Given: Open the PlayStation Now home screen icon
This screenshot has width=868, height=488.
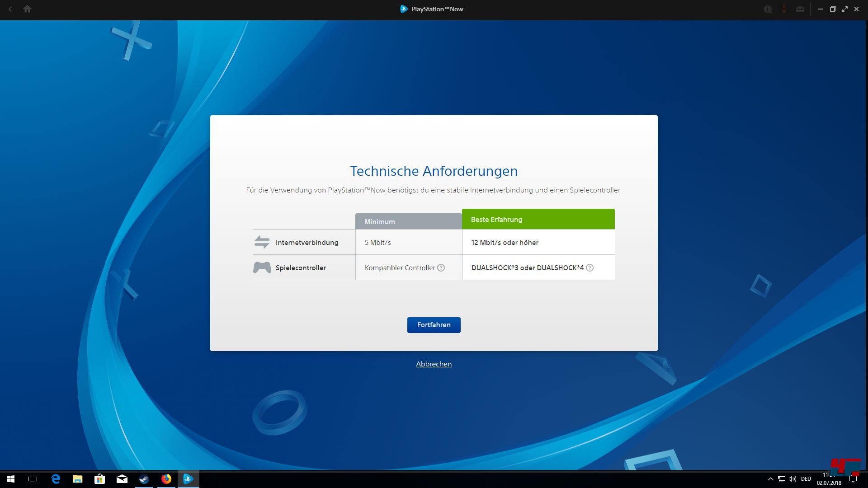Looking at the screenshot, I should coord(27,9).
